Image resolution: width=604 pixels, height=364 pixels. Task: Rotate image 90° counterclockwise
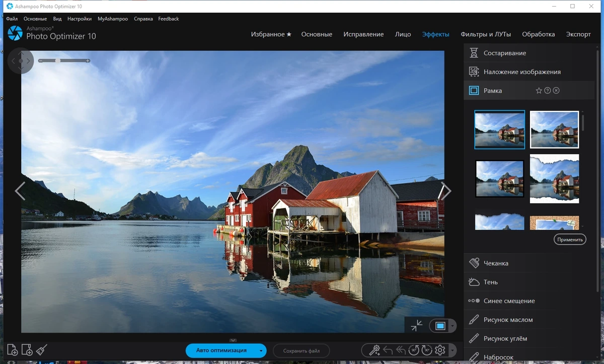[x=414, y=350]
